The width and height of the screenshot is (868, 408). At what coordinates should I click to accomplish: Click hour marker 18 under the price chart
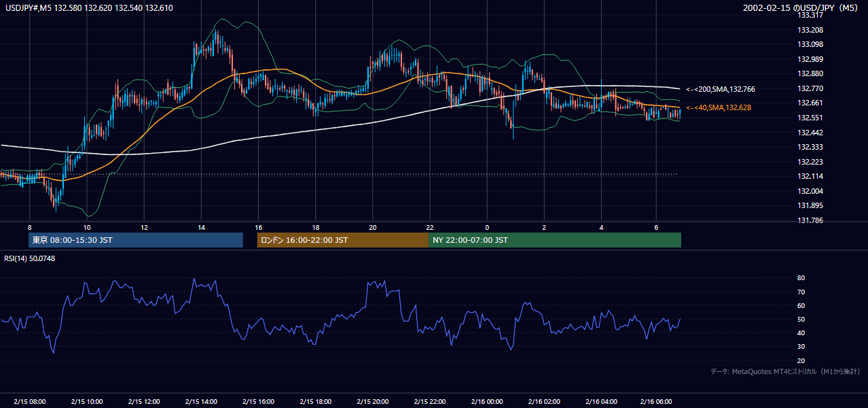315,227
